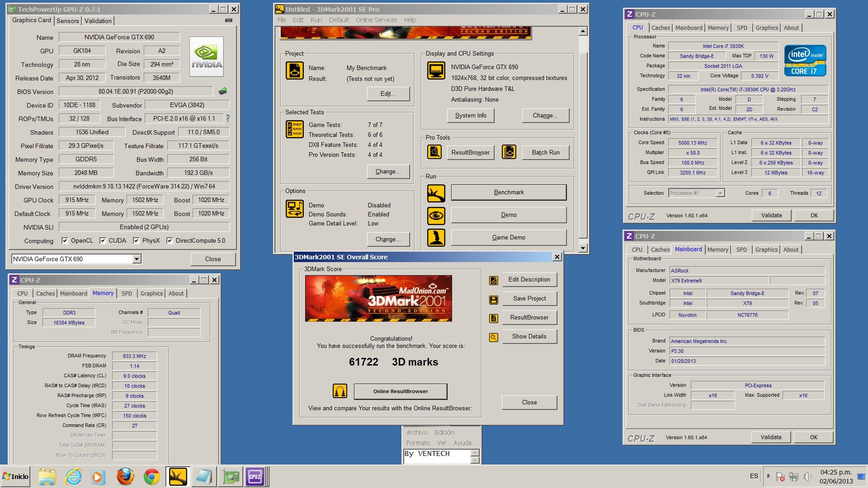Click the System Info button
868x488 pixels.
471,115
